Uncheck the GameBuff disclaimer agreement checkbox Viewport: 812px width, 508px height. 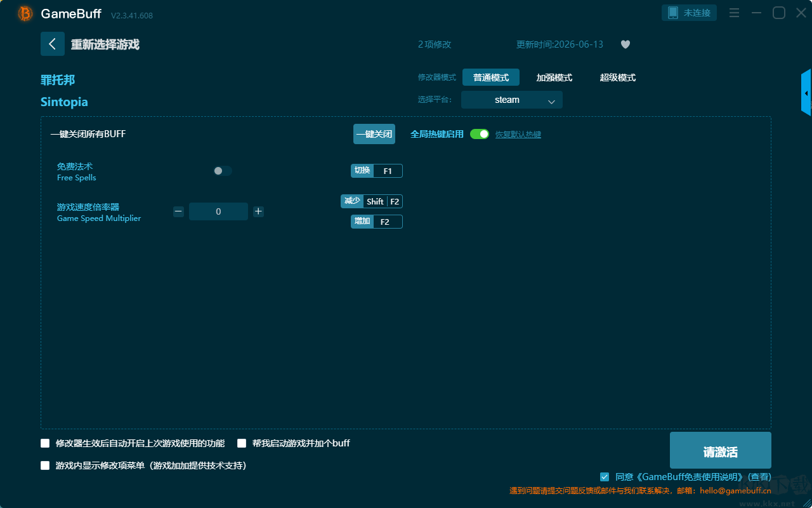(605, 477)
